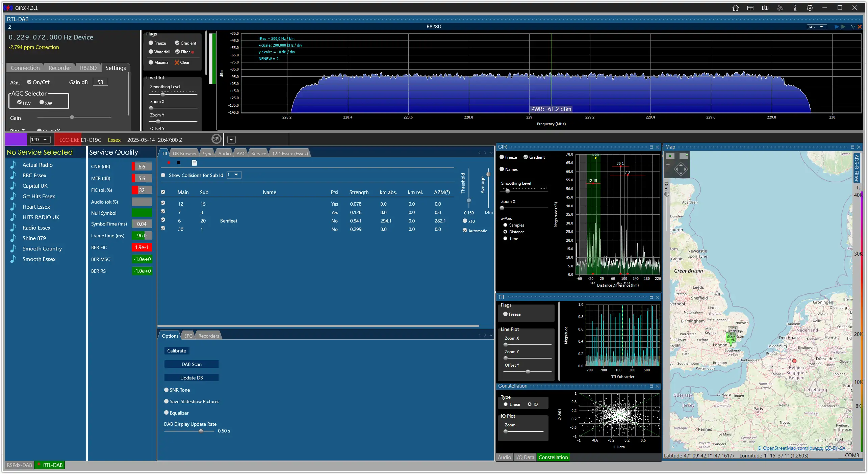868x474 pixels.
Task: Open the Recorder tab
Action: [60, 68]
